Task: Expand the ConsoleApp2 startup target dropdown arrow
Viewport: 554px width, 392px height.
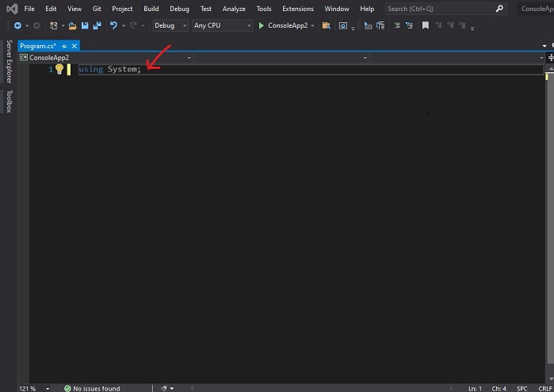Action: 312,26
